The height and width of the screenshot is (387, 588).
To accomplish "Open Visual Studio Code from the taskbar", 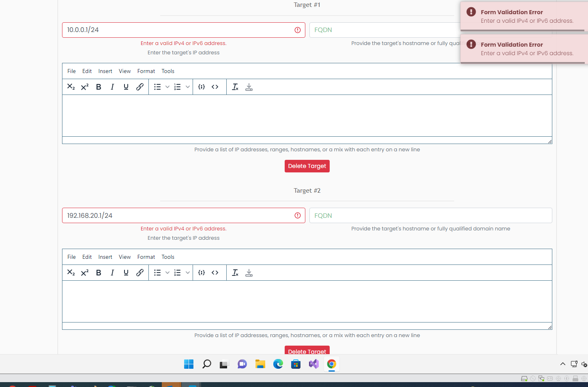I will point(313,364).
